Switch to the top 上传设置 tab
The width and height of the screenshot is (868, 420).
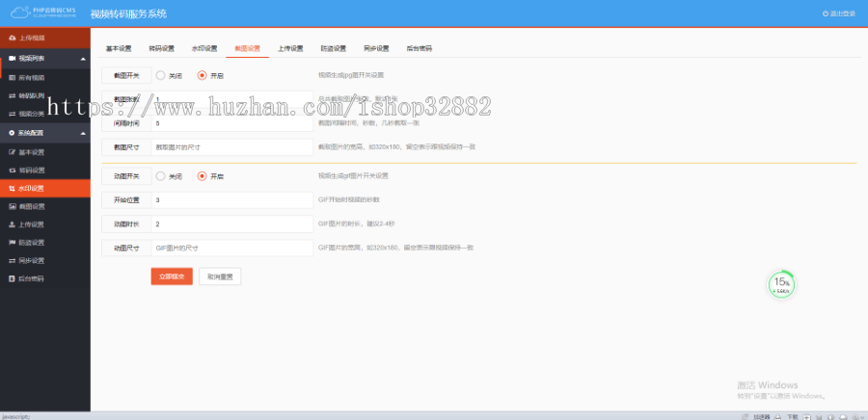point(290,48)
